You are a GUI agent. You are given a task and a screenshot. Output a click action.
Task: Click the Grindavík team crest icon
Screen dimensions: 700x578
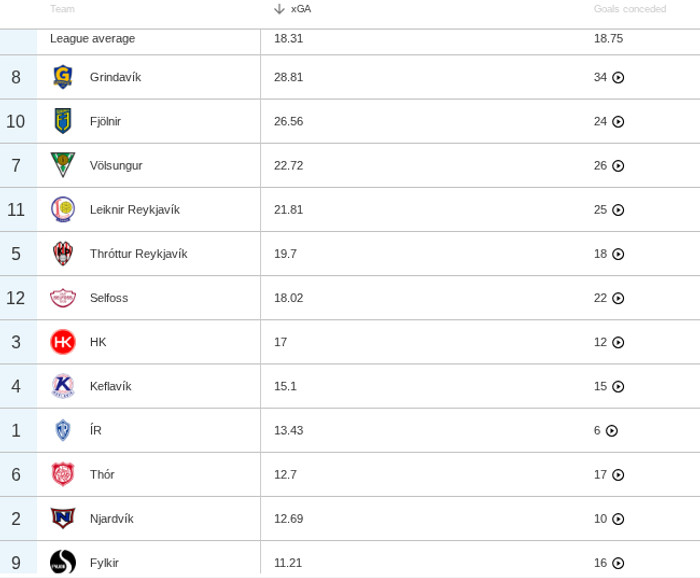click(x=63, y=77)
